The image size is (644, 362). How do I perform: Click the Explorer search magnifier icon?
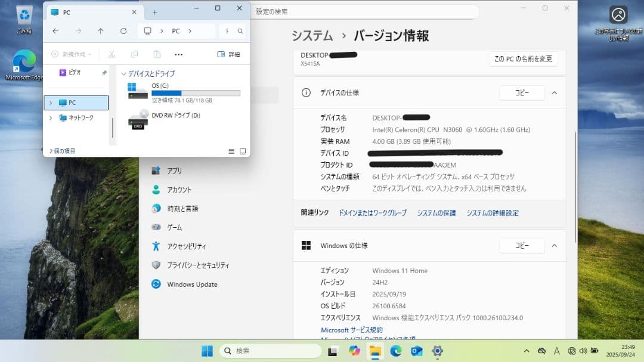coord(240,31)
